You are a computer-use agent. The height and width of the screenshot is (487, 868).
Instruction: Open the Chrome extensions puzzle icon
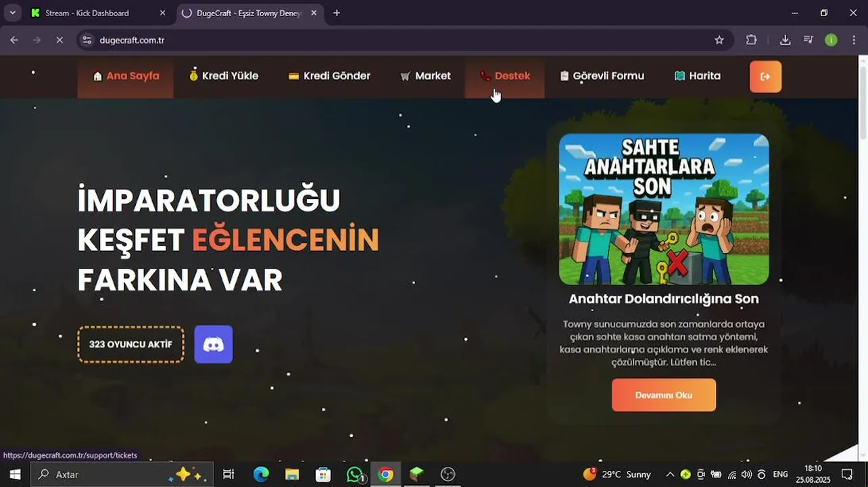tap(751, 40)
